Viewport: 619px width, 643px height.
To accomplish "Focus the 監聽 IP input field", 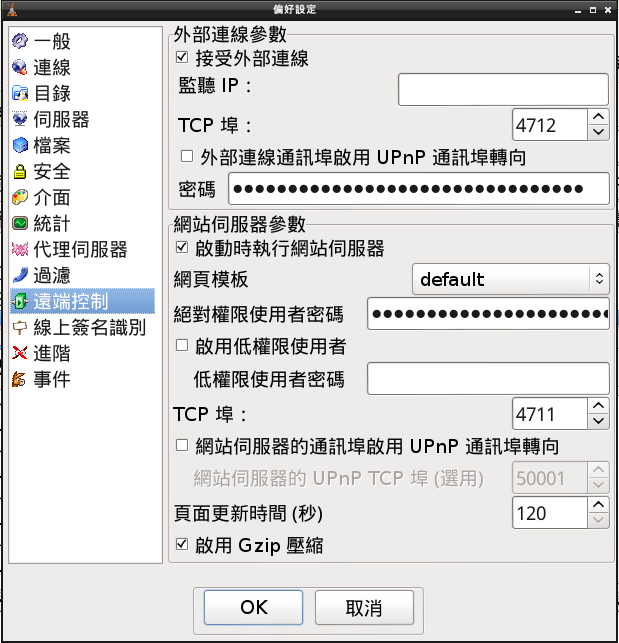I will click(x=503, y=89).
